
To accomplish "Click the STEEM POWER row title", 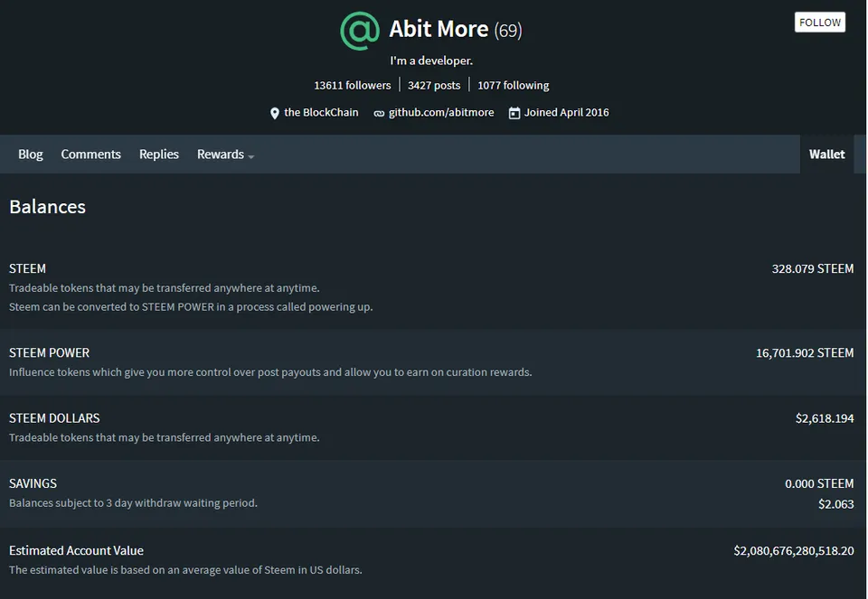I will tap(49, 353).
